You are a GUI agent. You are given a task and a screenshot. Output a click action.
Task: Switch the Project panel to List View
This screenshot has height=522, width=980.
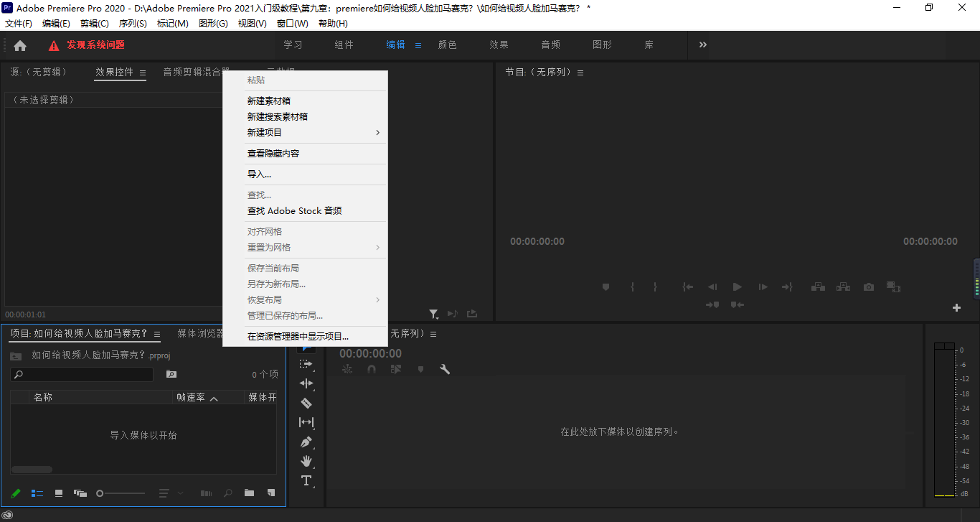[x=37, y=493]
